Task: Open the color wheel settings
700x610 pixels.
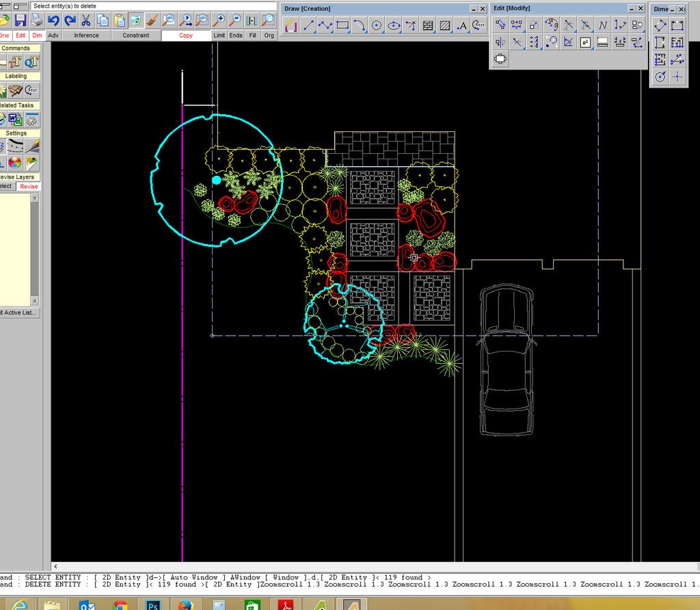Action: (x=15, y=163)
